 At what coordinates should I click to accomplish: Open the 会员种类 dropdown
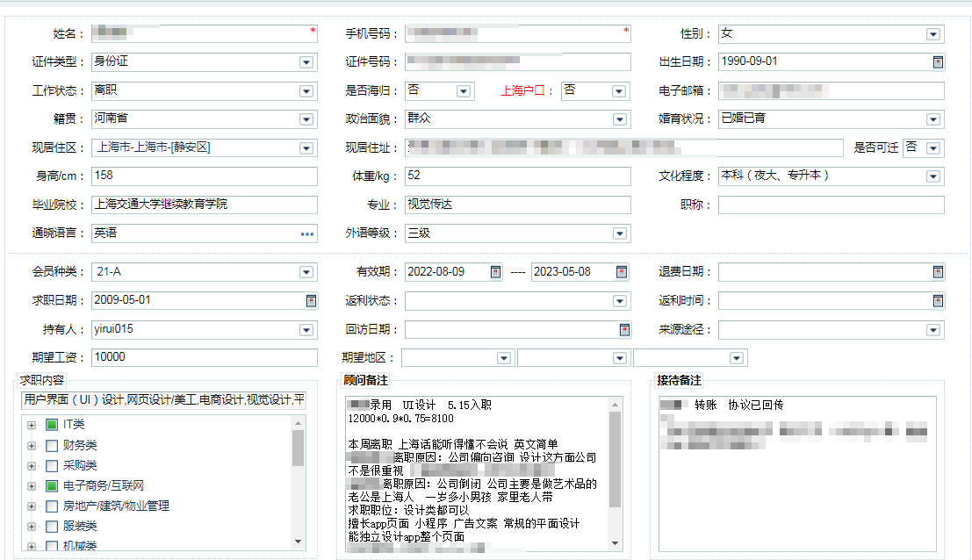click(x=306, y=272)
